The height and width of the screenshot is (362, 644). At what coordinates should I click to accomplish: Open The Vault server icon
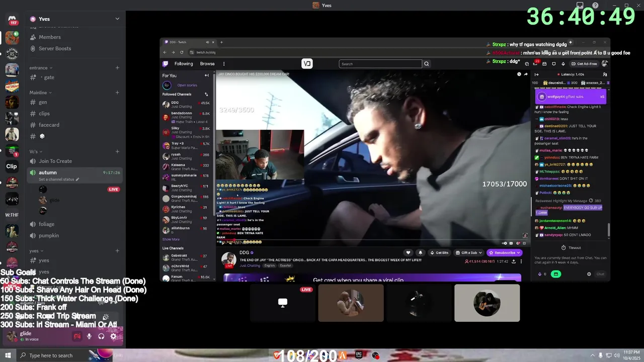(12, 85)
